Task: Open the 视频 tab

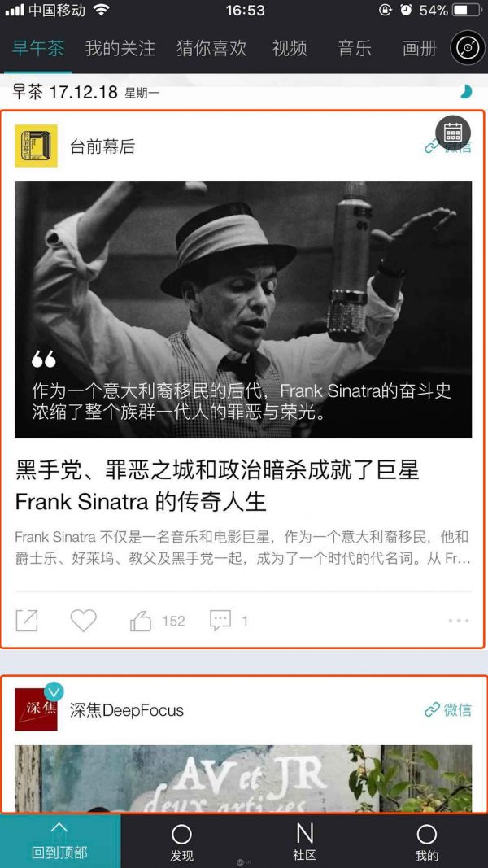Action: click(290, 48)
